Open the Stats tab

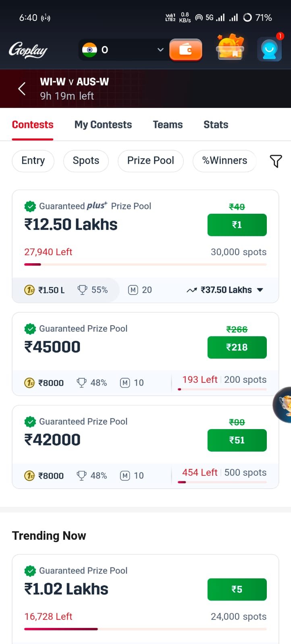pyautogui.click(x=216, y=125)
